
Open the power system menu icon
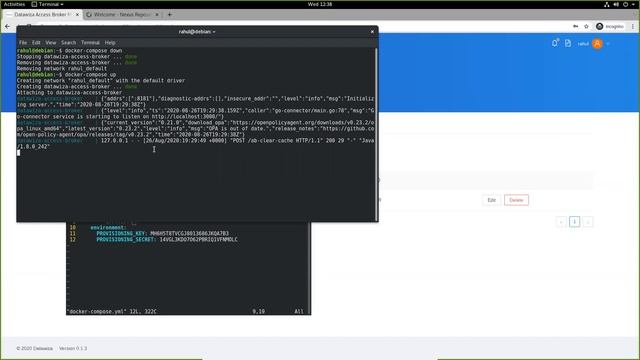tap(625, 4)
